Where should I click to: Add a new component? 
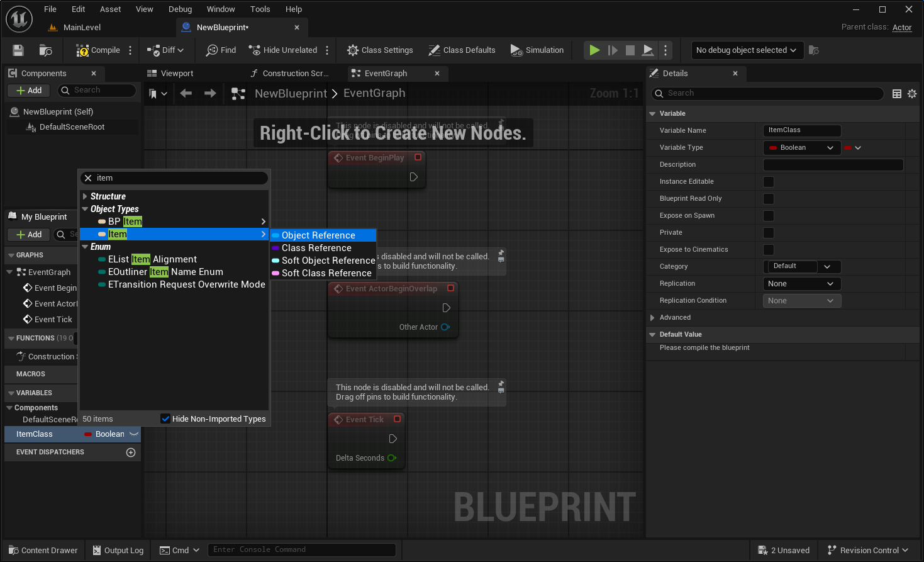29,91
